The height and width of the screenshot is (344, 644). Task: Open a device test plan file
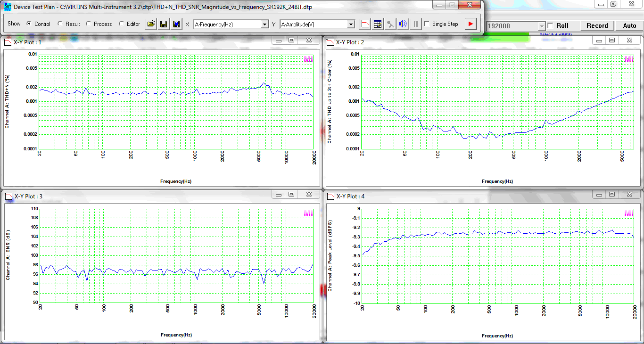(x=150, y=24)
